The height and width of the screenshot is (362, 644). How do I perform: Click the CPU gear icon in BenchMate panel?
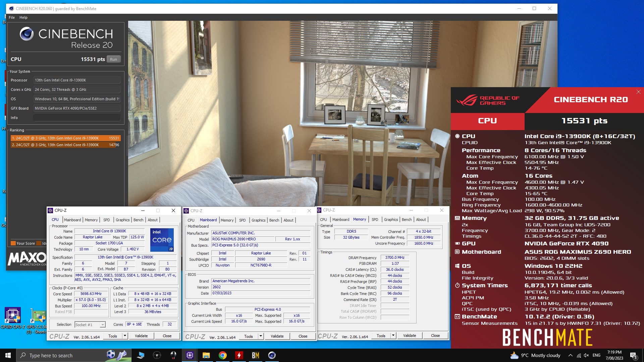pyautogui.click(x=457, y=136)
